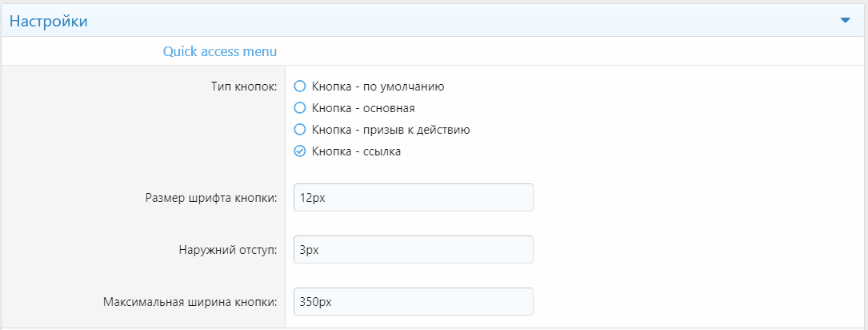Viewport: 868px width, 330px height.
Task: Click the checked 'Кнопка - ссылка' radio circle
Action: (x=300, y=151)
